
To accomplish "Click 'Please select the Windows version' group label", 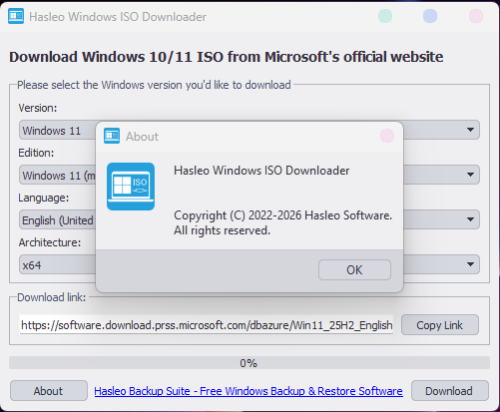I will (x=154, y=85).
